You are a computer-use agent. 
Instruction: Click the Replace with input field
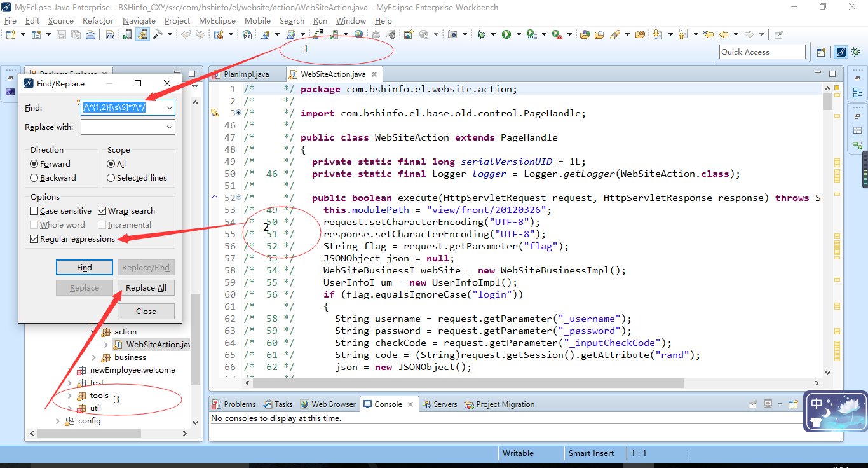click(128, 127)
